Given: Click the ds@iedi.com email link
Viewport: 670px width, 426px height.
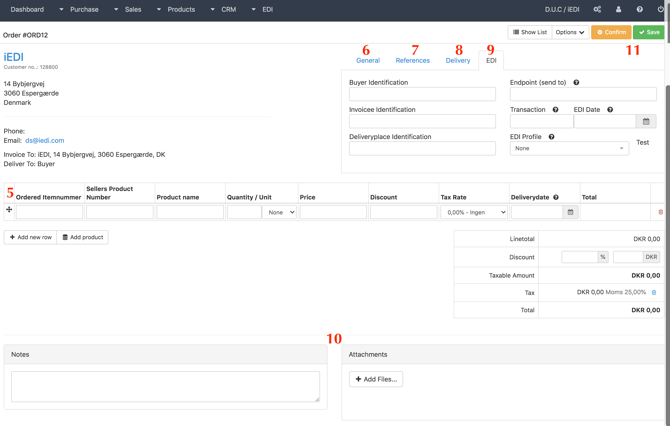Looking at the screenshot, I should click(44, 141).
